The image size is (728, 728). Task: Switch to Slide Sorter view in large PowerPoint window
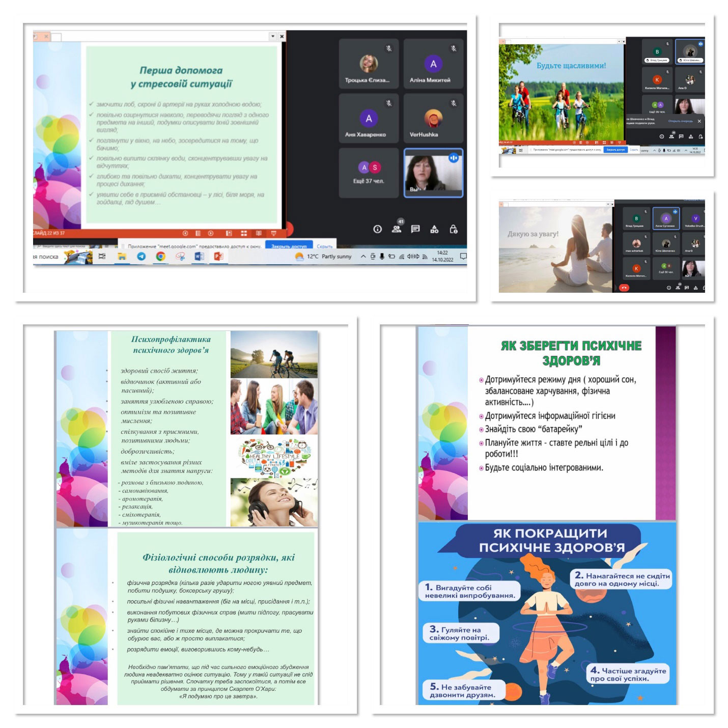tap(244, 233)
